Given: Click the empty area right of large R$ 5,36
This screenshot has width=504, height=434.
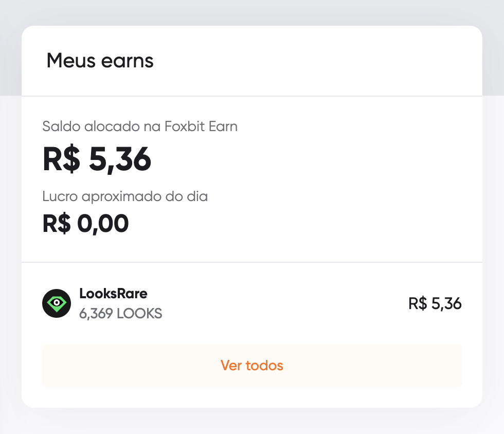Looking at the screenshot, I should [315, 159].
